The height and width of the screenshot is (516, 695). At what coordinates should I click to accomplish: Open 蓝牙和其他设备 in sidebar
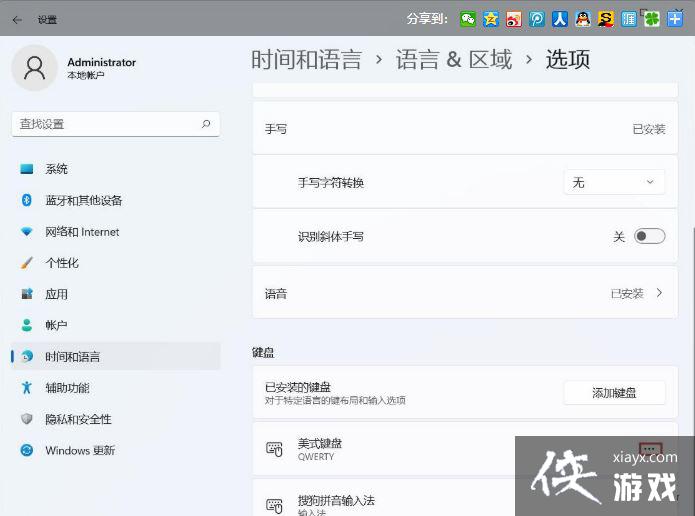(83, 200)
